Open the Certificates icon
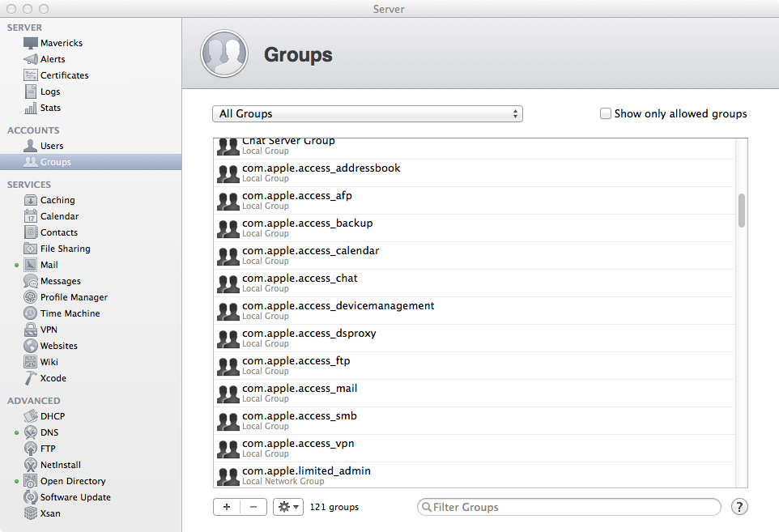This screenshot has height=532, width=779. coord(30,75)
